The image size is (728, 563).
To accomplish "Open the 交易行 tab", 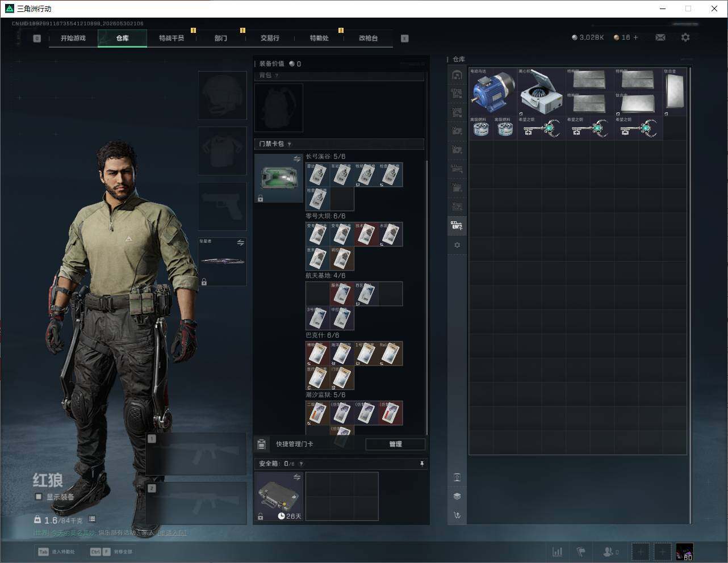I will click(270, 38).
